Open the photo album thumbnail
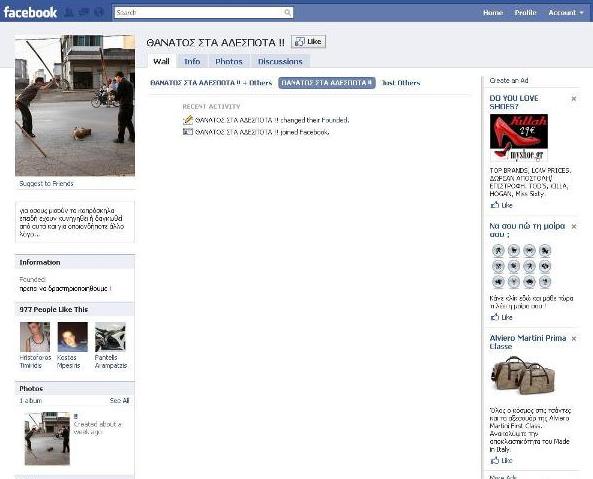The width and height of the screenshot is (593, 479). click(47, 439)
